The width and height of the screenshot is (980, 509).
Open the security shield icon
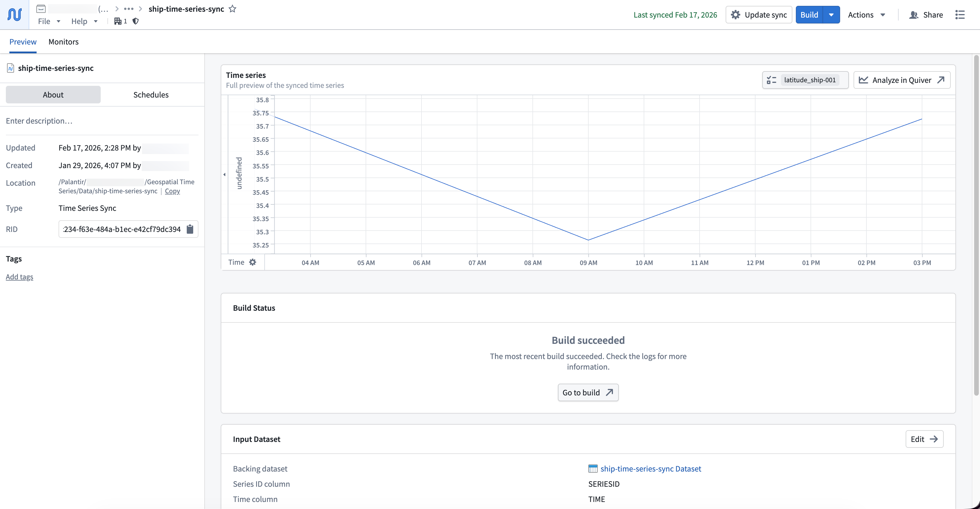tap(136, 21)
